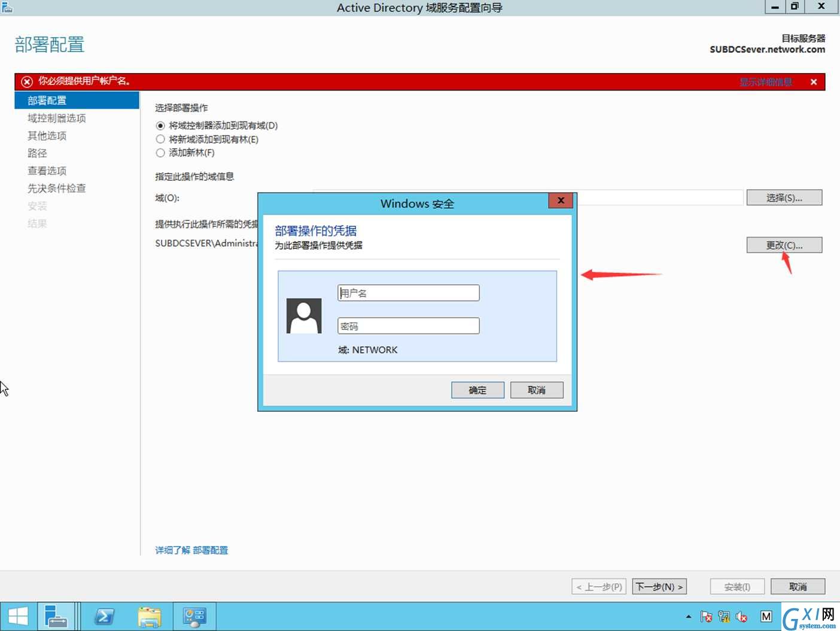Go to next step with 下一步(N)

point(659,587)
